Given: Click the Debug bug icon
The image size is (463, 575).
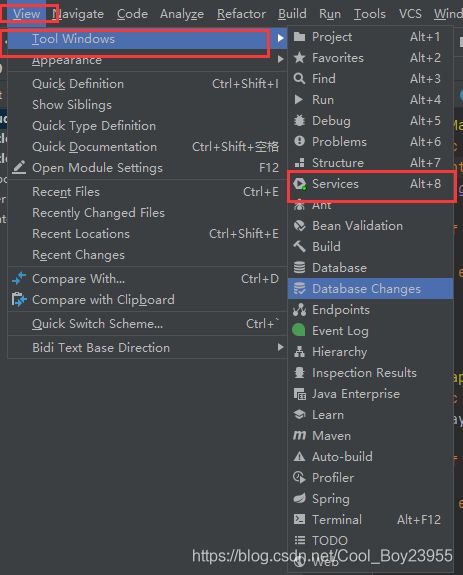Looking at the screenshot, I should (300, 121).
